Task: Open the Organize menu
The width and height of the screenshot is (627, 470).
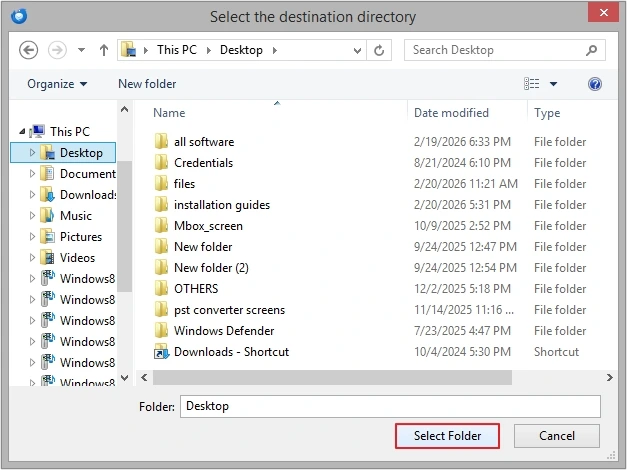Action: point(57,84)
